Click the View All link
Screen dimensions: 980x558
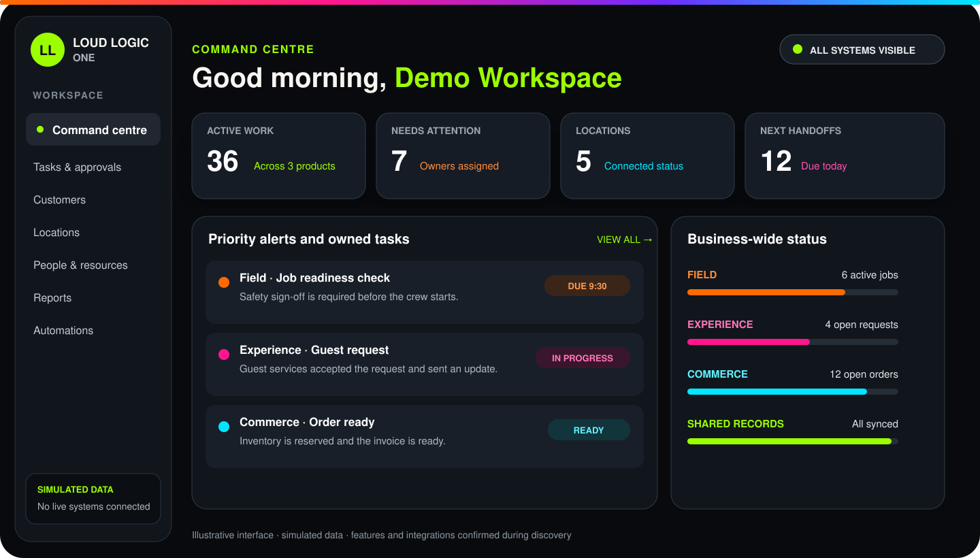point(624,240)
